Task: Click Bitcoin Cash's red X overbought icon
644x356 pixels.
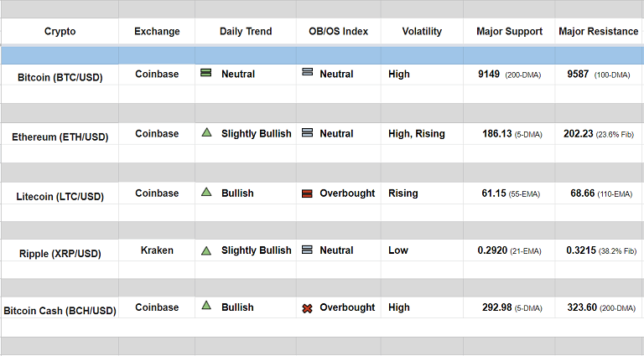Action: 307,308
